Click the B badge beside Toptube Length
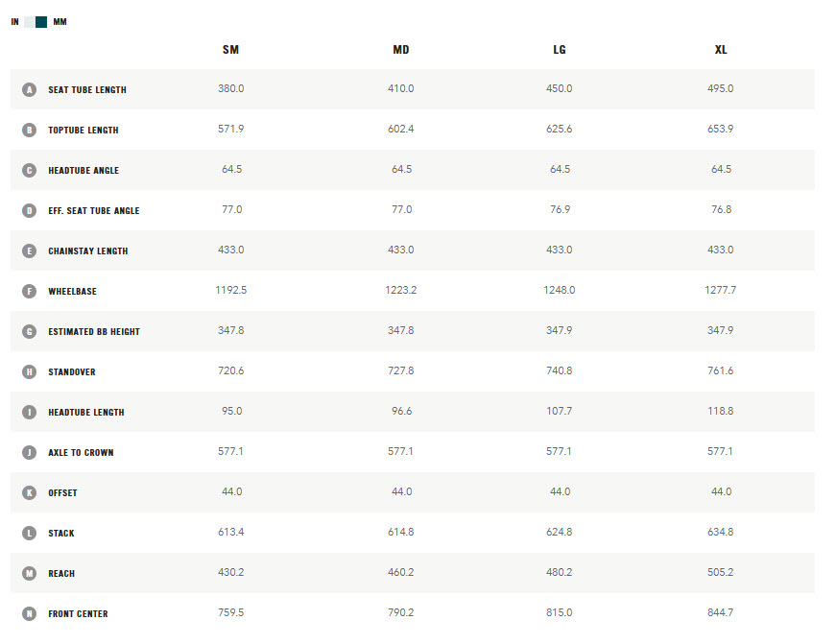This screenshot has height=644, width=836. (30, 131)
